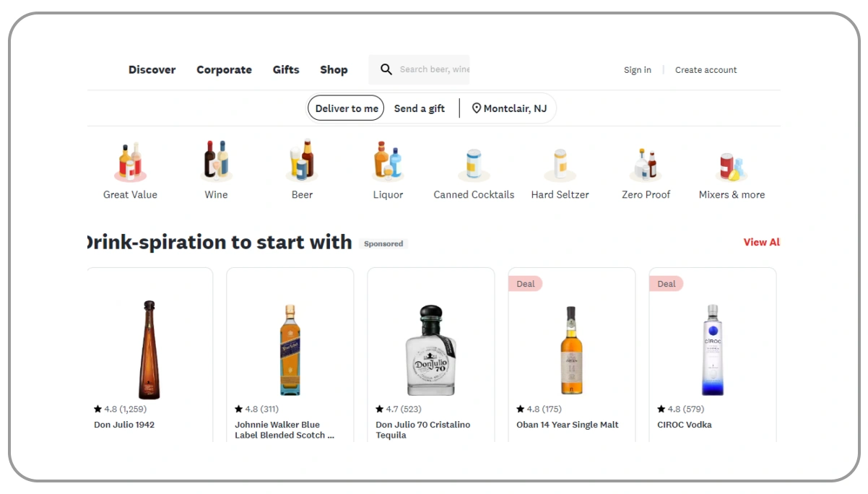This screenshot has height=494, width=868.
Task: Click the Sign in link
Action: (637, 70)
